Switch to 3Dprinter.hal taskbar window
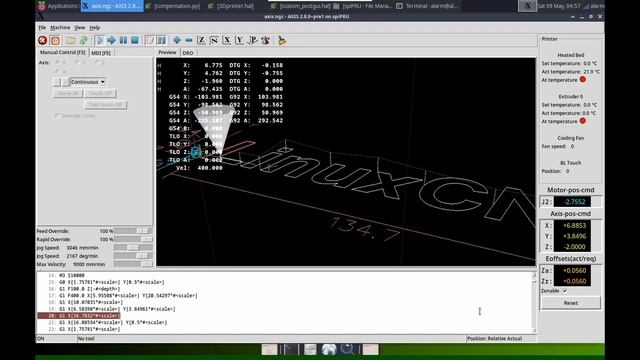 pyautogui.click(x=231, y=6)
